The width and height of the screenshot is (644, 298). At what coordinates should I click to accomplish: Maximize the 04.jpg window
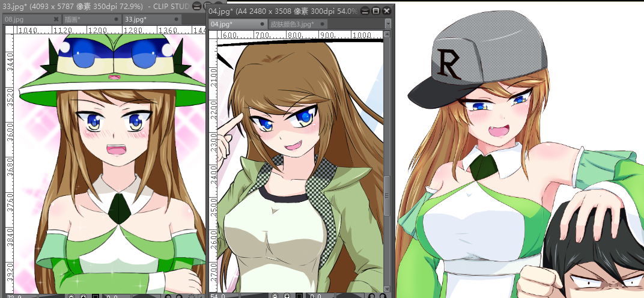click(x=376, y=11)
